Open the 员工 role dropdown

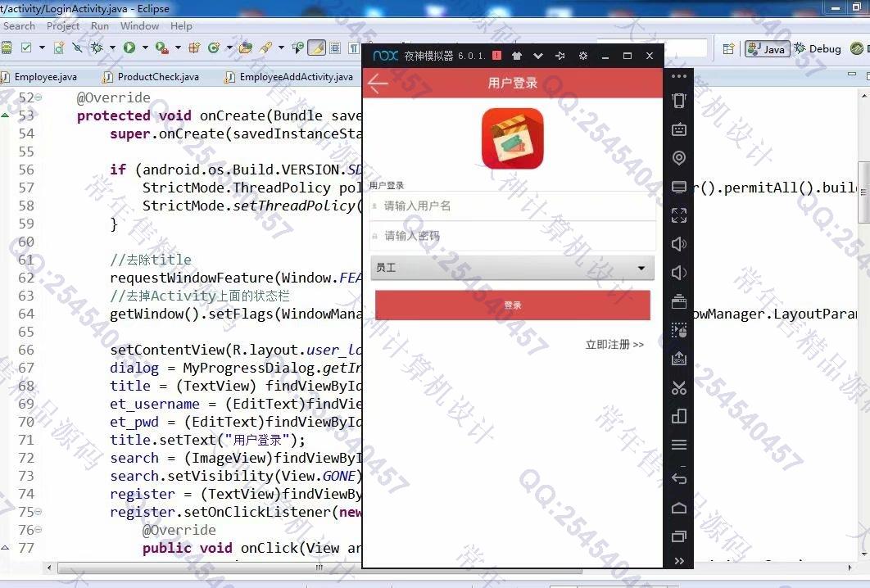[x=512, y=268]
